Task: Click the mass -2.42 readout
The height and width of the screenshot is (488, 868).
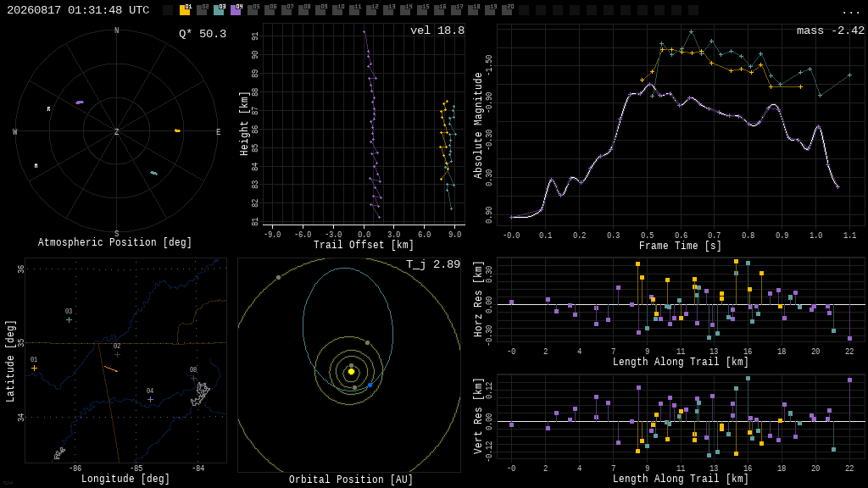Action: [x=831, y=30]
